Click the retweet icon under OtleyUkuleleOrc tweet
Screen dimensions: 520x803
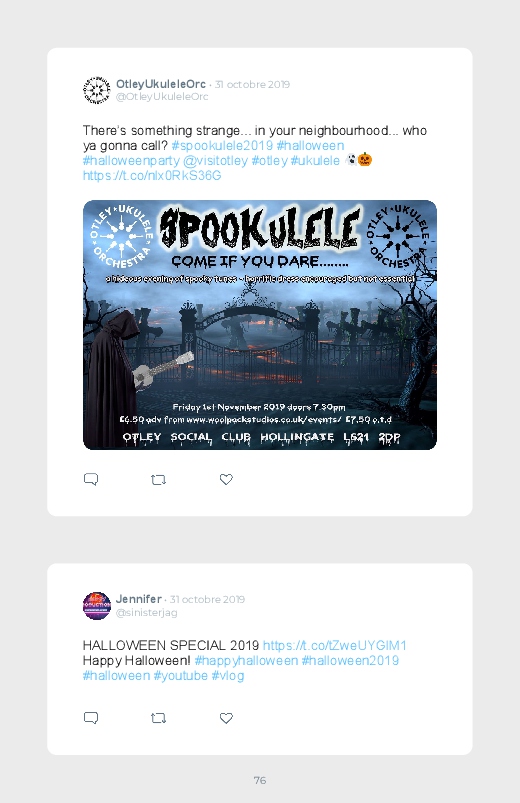[x=158, y=480]
